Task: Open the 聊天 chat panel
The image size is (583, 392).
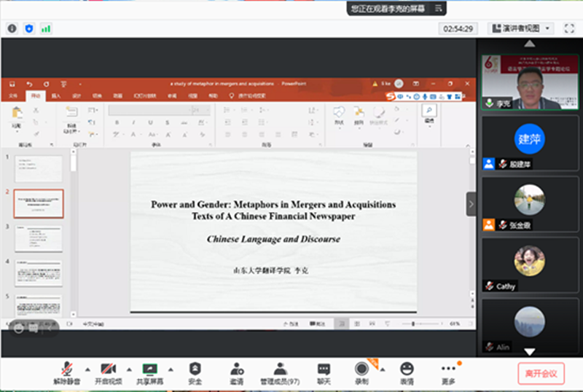Action: pos(323,373)
